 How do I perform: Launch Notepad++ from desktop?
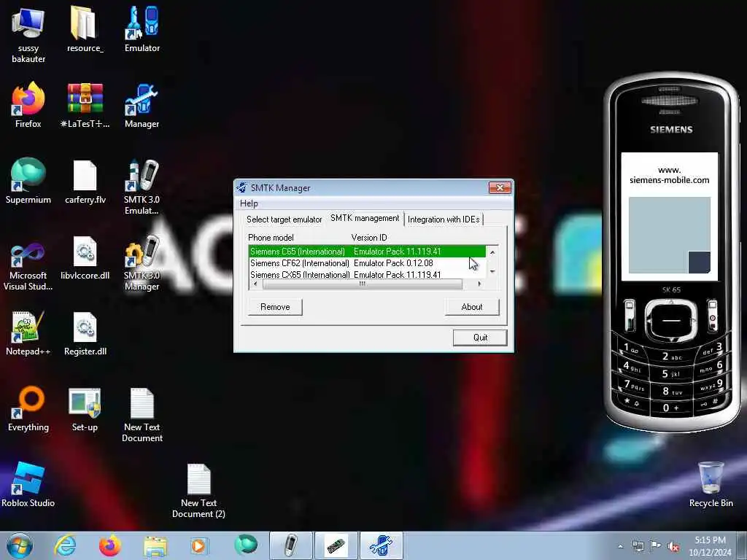pyautogui.click(x=28, y=333)
